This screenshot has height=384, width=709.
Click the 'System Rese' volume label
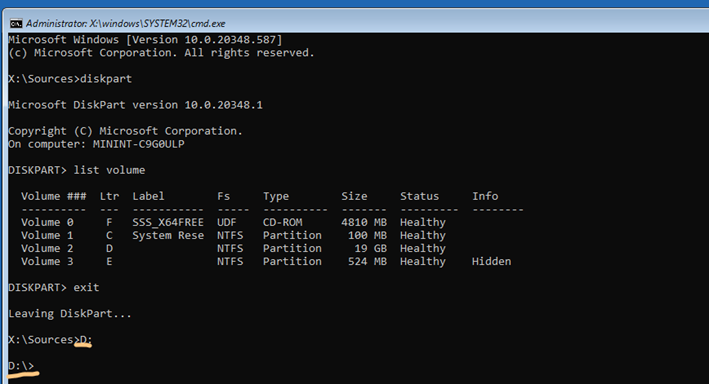pyautogui.click(x=168, y=236)
